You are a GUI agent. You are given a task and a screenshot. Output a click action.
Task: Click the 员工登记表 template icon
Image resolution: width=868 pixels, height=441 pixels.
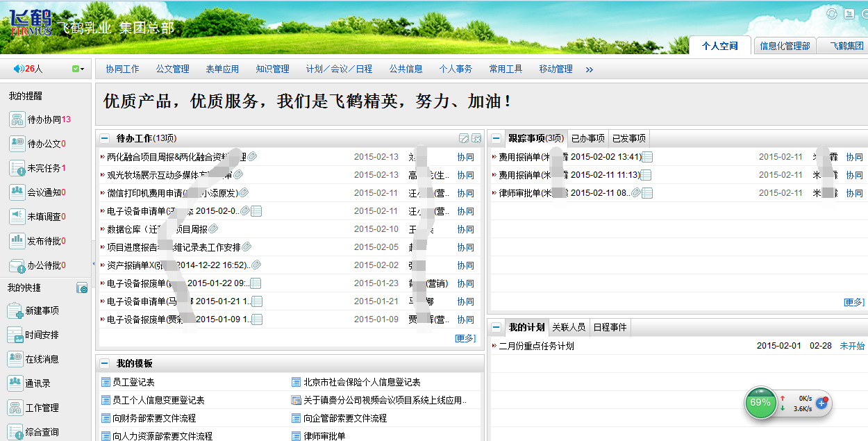106,382
